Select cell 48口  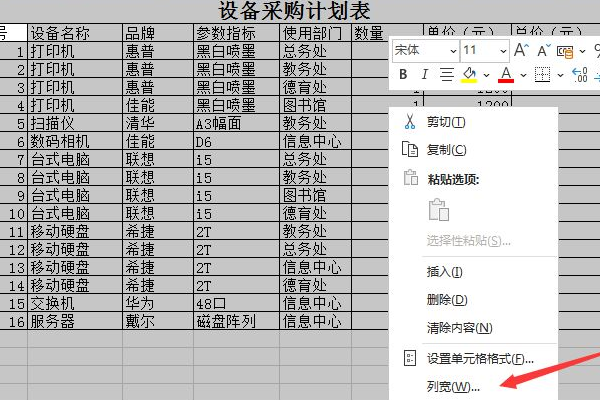click(236, 304)
